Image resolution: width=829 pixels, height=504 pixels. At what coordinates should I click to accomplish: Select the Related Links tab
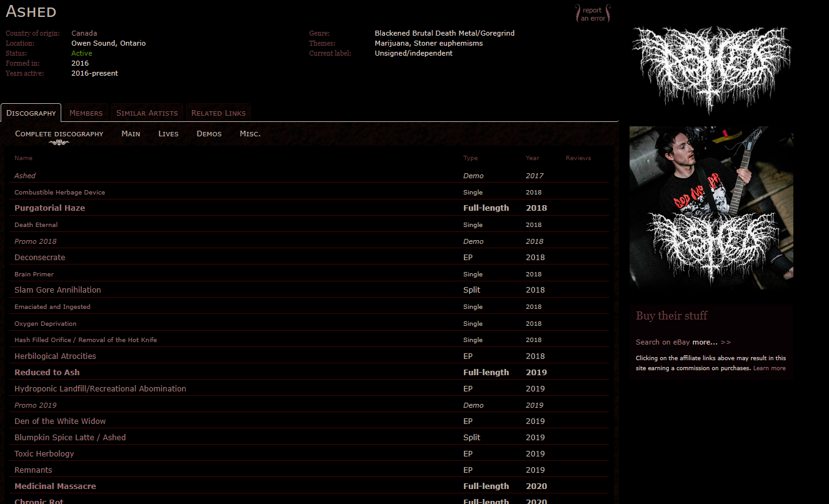(x=218, y=113)
